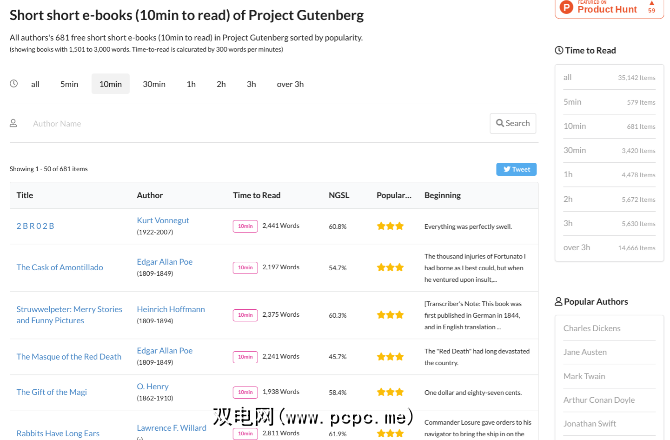Viewport: 670px width, 440px height.
Task: Open Edgar Allan Poe link in Cask of Amontillado row
Action: 165,262
